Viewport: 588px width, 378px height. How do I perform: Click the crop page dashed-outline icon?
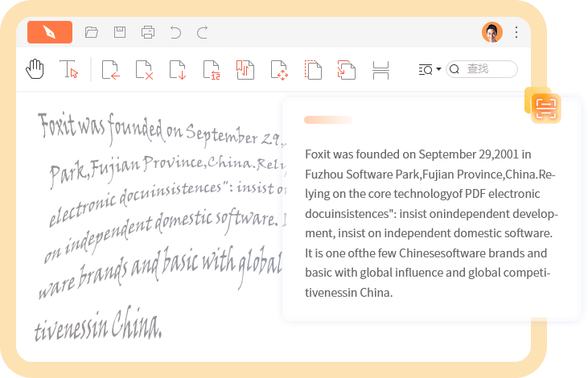[x=313, y=70]
